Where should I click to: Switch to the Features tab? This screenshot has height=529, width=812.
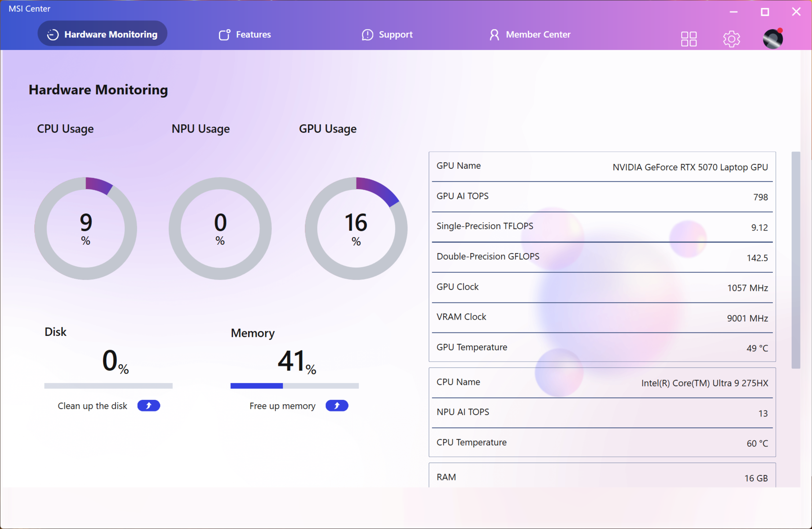[253, 34]
